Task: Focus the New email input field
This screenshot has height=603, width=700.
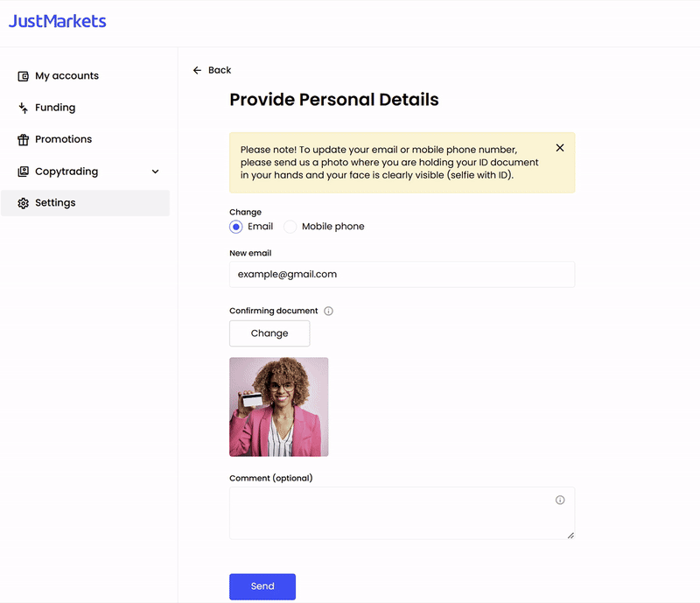Action: [x=402, y=274]
